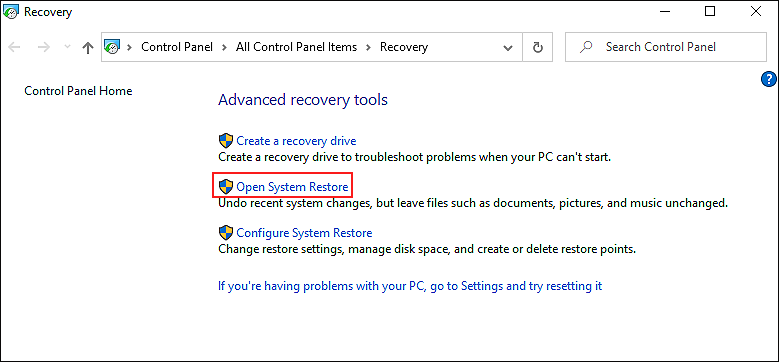Viewport: 779px width, 362px height.
Task: Open the address bar history dropdown
Action: click(508, 48)
